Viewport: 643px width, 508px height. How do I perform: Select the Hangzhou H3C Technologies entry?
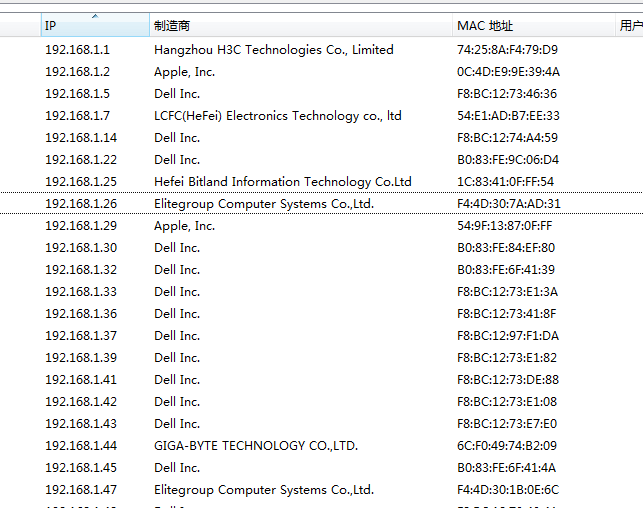273,50
